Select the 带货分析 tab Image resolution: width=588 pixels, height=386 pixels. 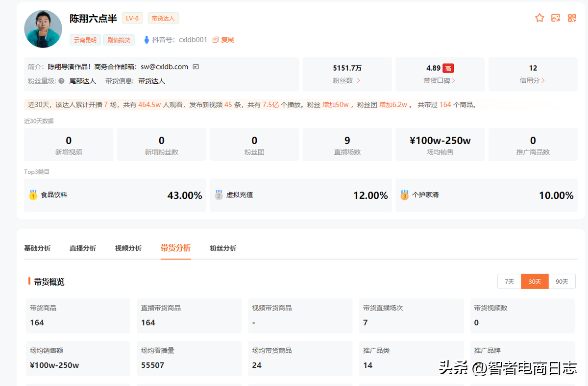[x=175, y=248]
